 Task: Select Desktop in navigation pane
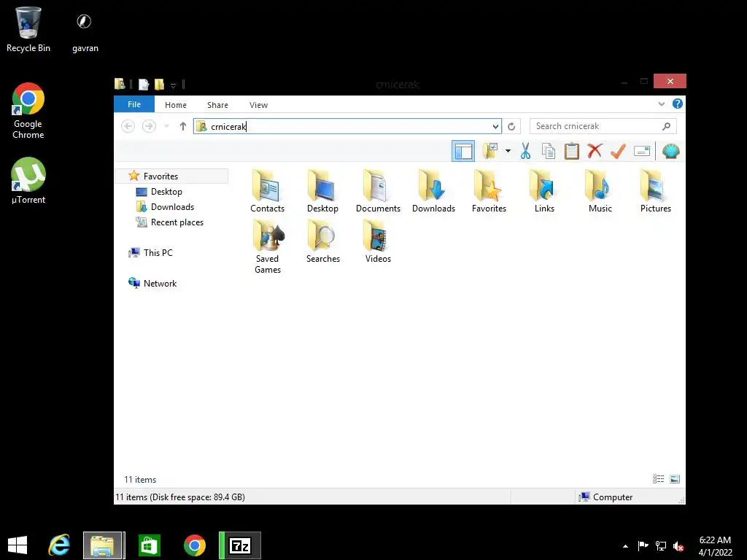click(166, 192)
